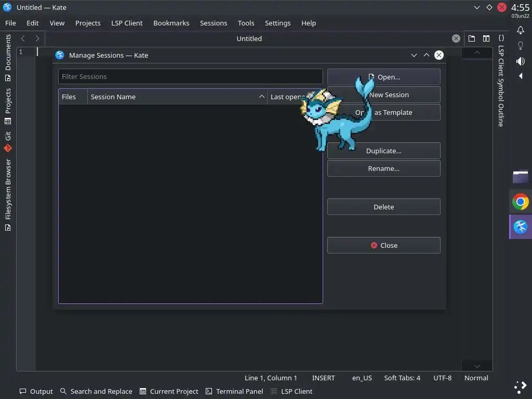Click the diamond restore icon in main title bar

[x=489, y=7]
